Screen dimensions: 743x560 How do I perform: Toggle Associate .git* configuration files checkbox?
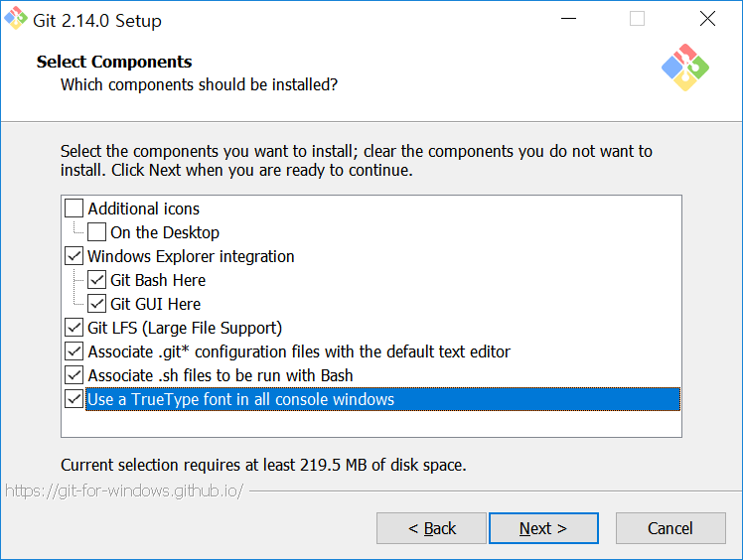click(74, 351)
